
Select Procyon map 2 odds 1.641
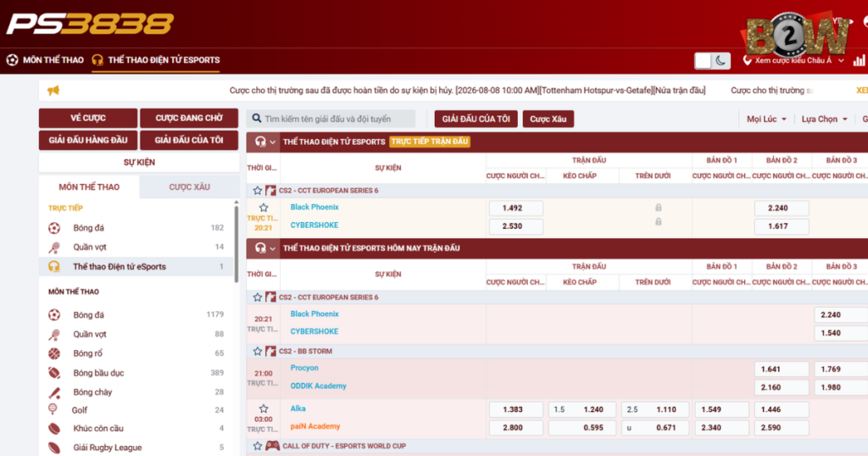tap(782, 369)
